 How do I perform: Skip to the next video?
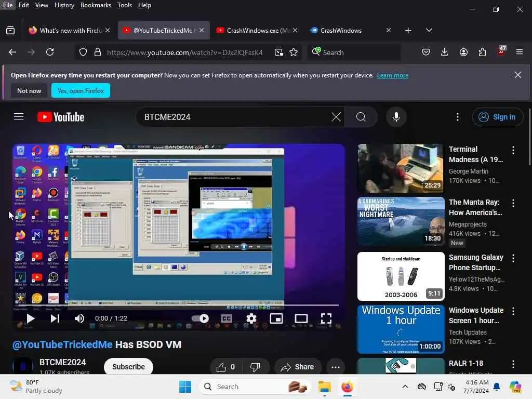[55, 318]
